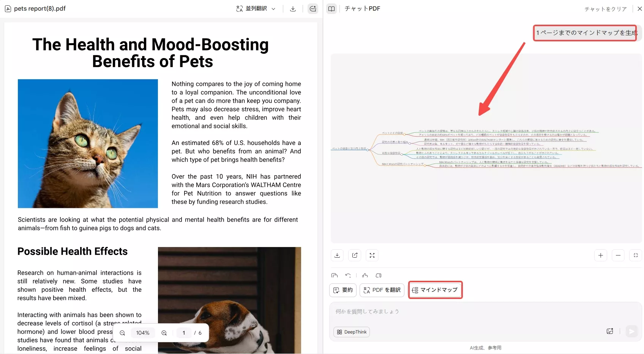
Task: Click the zoom in magnifier in page toolbar
Action: (x=164, y=333)
